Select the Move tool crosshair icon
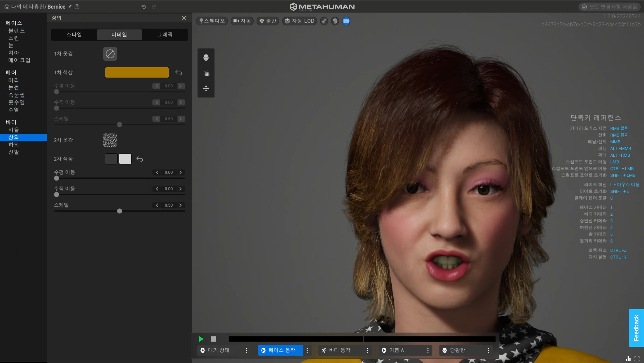 [206, 88]
